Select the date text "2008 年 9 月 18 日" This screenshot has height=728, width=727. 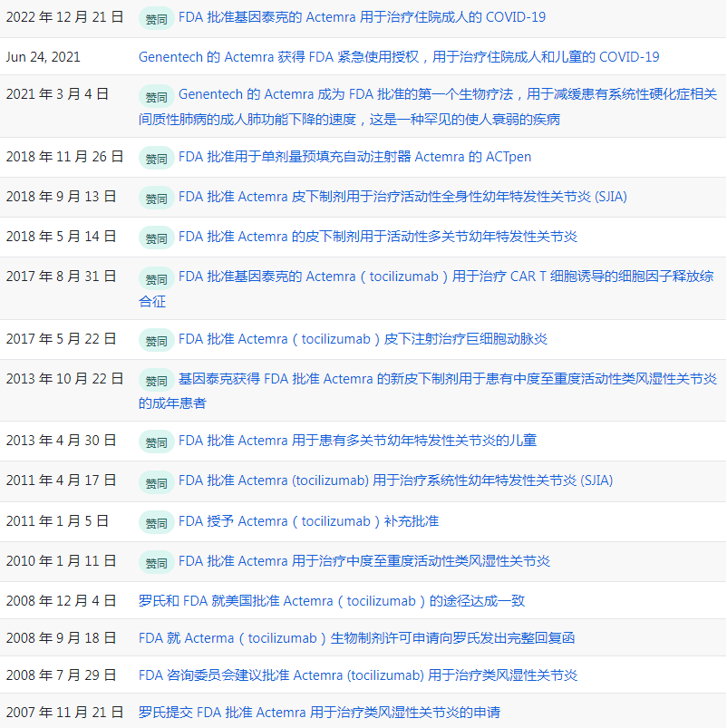[61, 637]
